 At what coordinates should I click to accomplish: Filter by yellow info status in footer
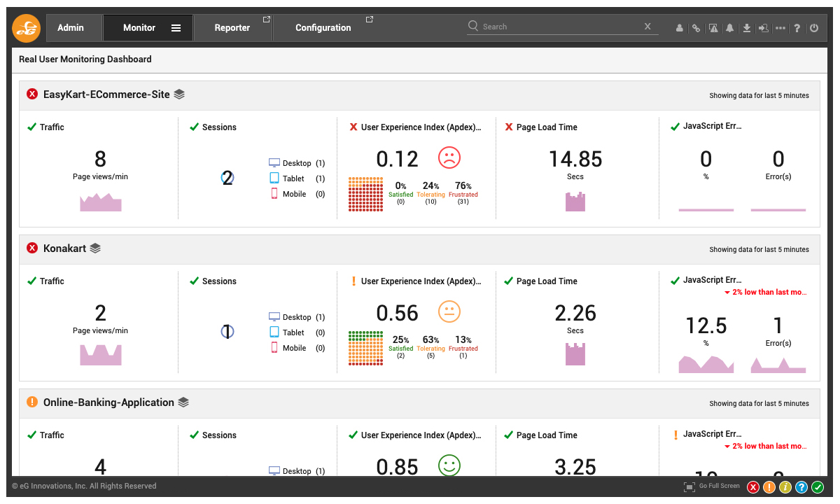coord(785,487)
